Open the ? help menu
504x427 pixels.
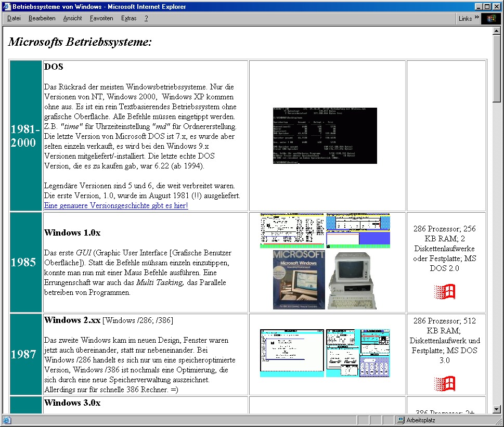pos(146,18)
